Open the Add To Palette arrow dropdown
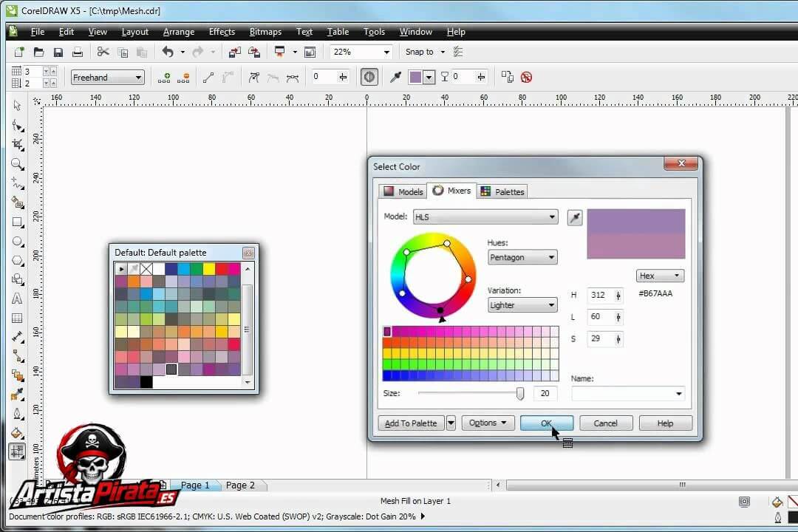The height and width of the screenshot is (532, 798). pyautogui.click(x=451, y=423)
